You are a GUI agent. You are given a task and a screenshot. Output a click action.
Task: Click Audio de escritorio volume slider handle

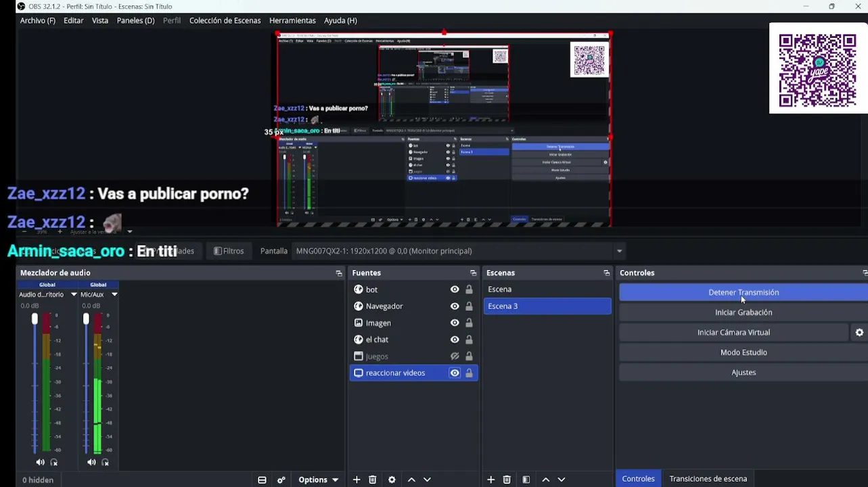point(35,318)
